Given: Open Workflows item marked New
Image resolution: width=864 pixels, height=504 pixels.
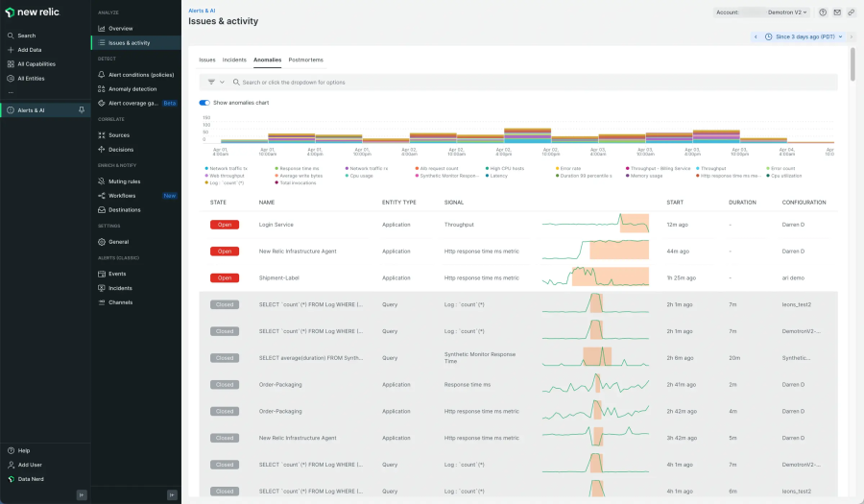Looking at the screenshot, I should (x=136, y=196).
